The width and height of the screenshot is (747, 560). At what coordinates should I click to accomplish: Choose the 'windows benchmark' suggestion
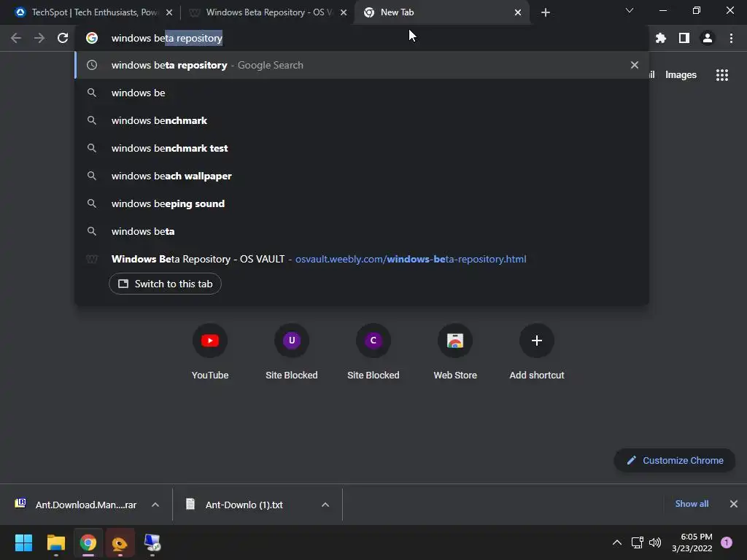pos(362,120)
